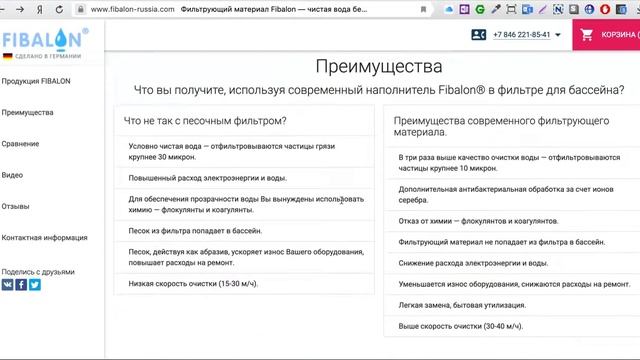Viewport: 640px width, 360px height.
Task: Click the 'Условно чистая вода' row
Action: (x=244, y=151)
